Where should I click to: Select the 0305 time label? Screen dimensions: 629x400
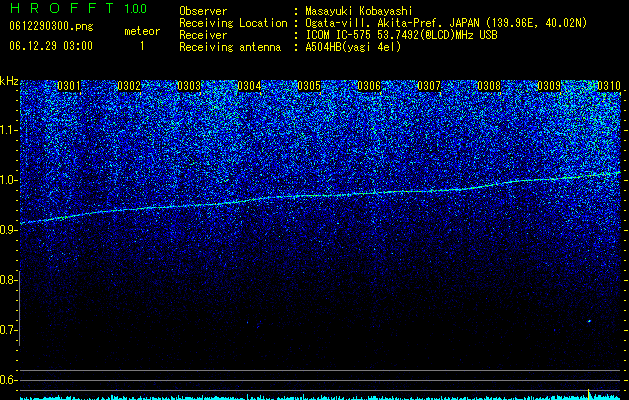click(x=309, y=86)
